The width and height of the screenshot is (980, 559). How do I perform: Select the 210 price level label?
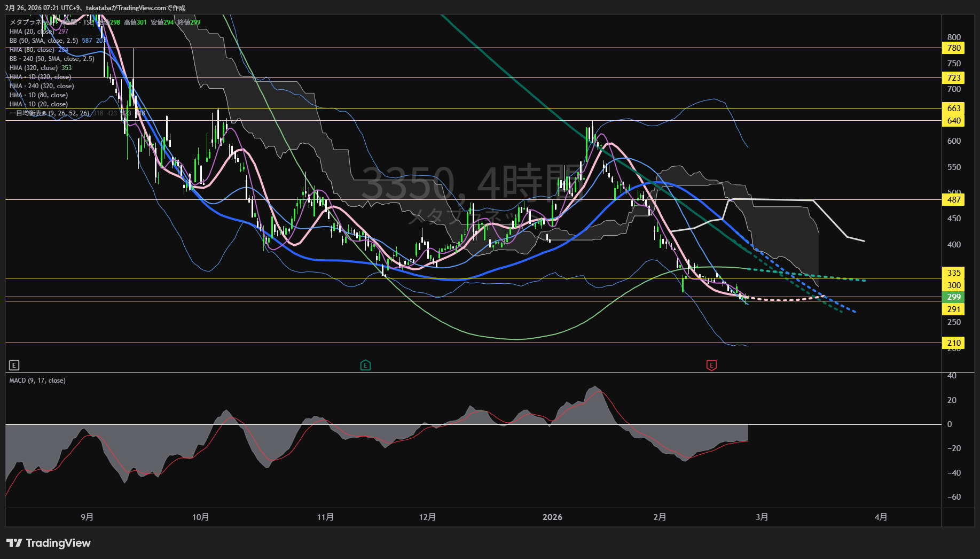953,343
